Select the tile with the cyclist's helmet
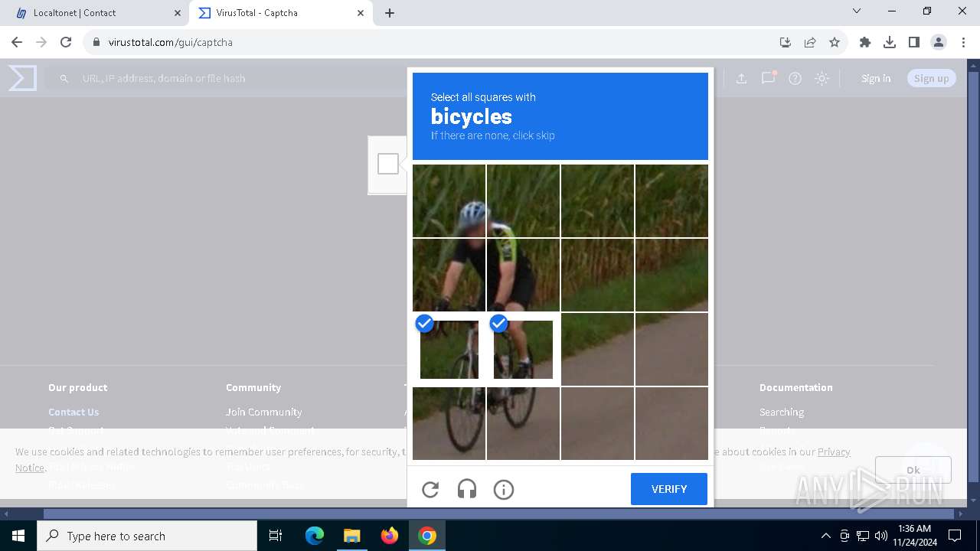 449,201
